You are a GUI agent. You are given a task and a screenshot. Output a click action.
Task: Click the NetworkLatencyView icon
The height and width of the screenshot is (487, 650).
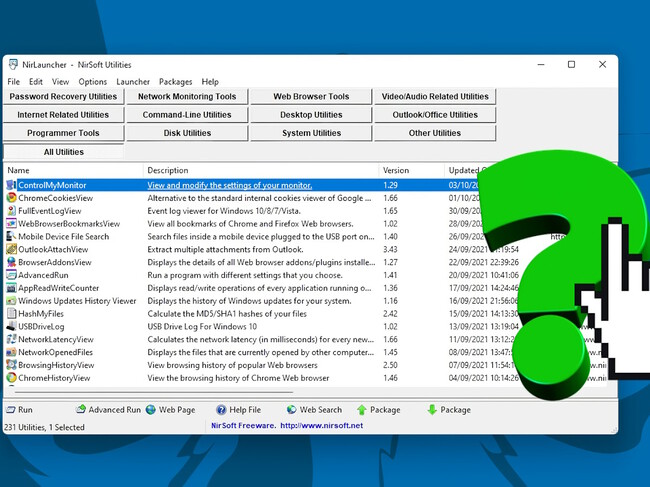click(x=11, y=339)
